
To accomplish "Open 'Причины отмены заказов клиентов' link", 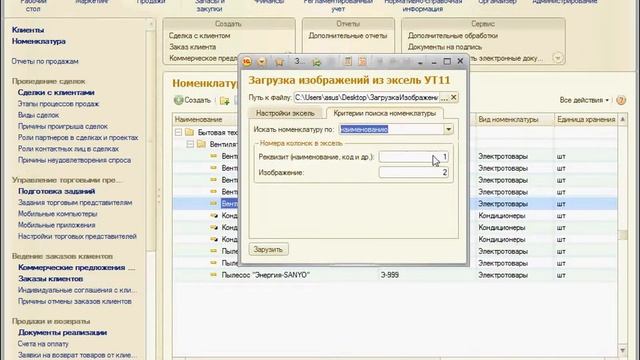I will point(75,302).
